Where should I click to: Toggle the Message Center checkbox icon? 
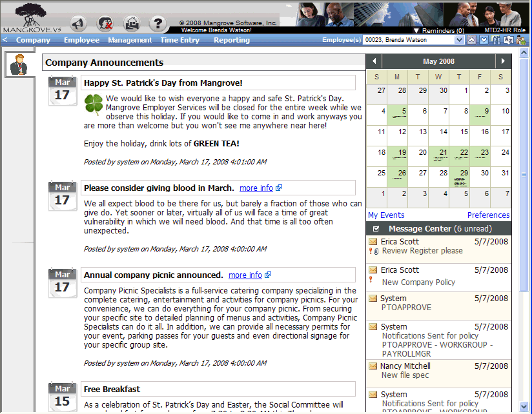[376, 229]
